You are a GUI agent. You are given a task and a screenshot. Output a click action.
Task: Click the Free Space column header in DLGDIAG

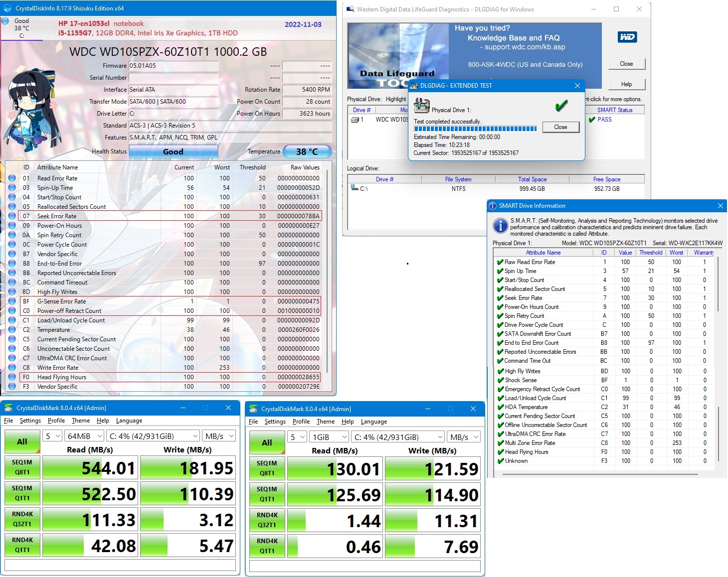tap(607, 179)
